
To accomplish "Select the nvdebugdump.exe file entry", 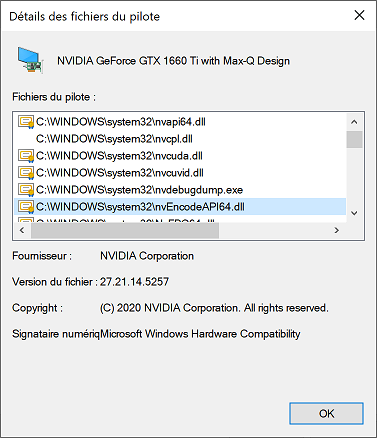I will pos(139,190).
